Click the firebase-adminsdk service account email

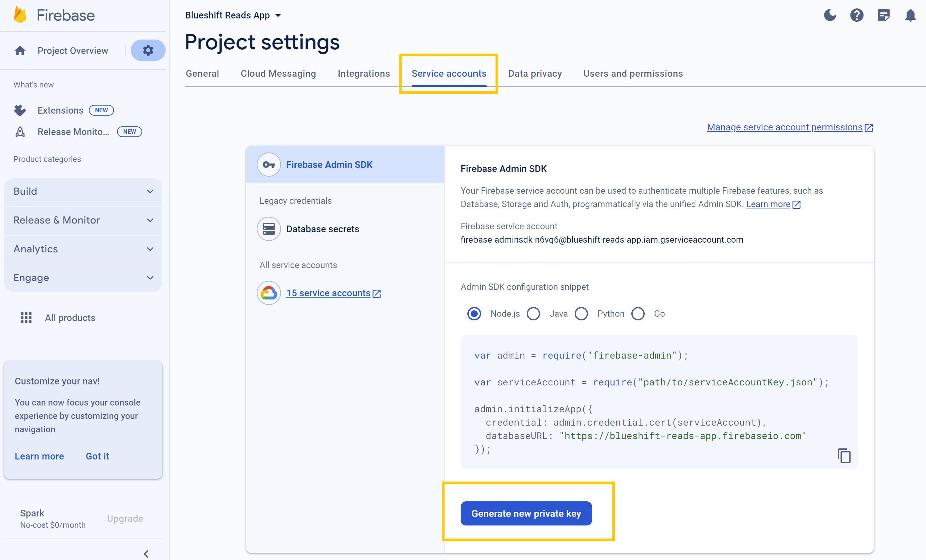[602, 240]
